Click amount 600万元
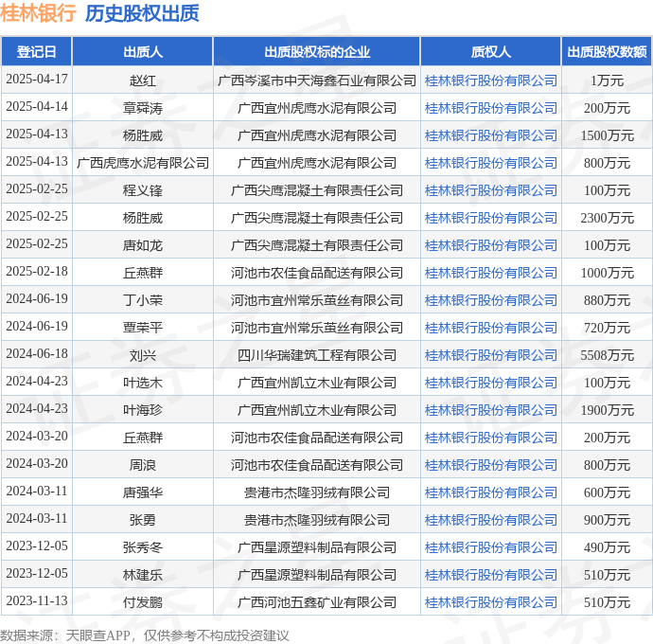 [607, 492]
